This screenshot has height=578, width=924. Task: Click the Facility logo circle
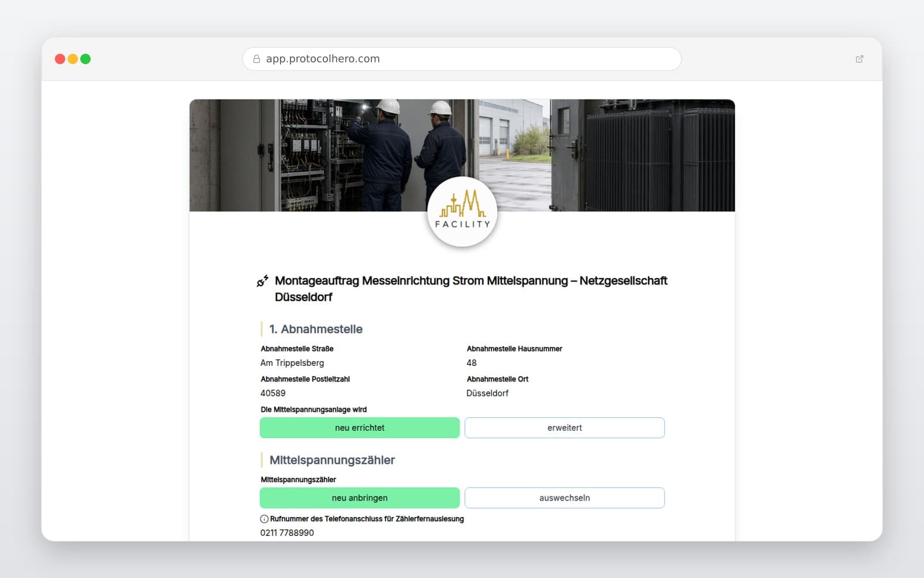pos(462,212)
